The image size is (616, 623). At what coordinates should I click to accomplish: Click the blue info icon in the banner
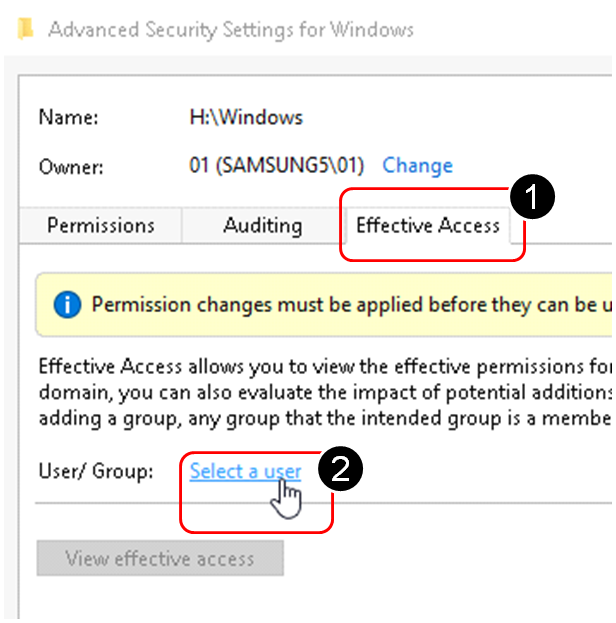click(x=67, y=305)
